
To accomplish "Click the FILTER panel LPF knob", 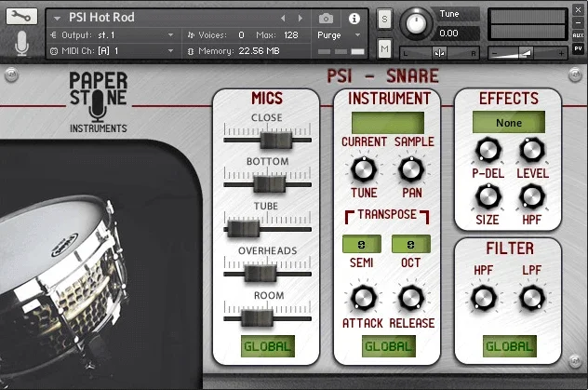I will 532,298.
